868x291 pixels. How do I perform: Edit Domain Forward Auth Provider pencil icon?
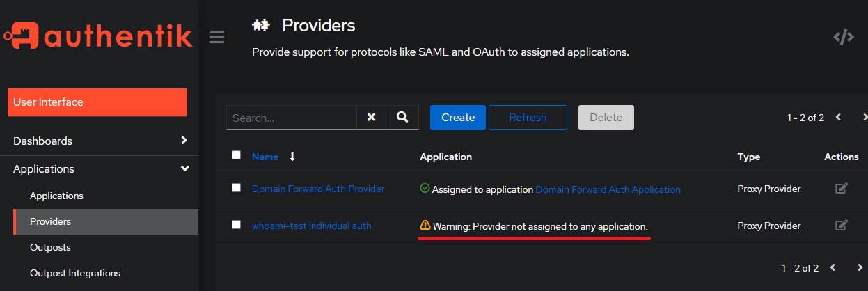842,188
